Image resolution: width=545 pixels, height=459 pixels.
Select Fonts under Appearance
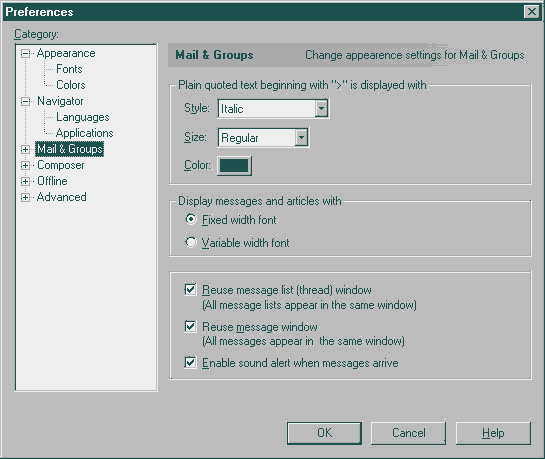(x=69, y=69)
